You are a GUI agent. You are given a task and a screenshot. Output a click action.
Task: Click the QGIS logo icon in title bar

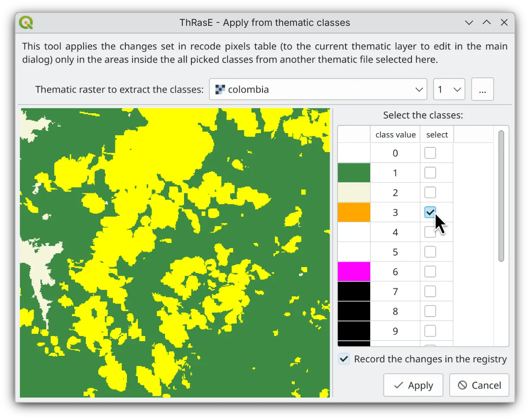[27, 22]
